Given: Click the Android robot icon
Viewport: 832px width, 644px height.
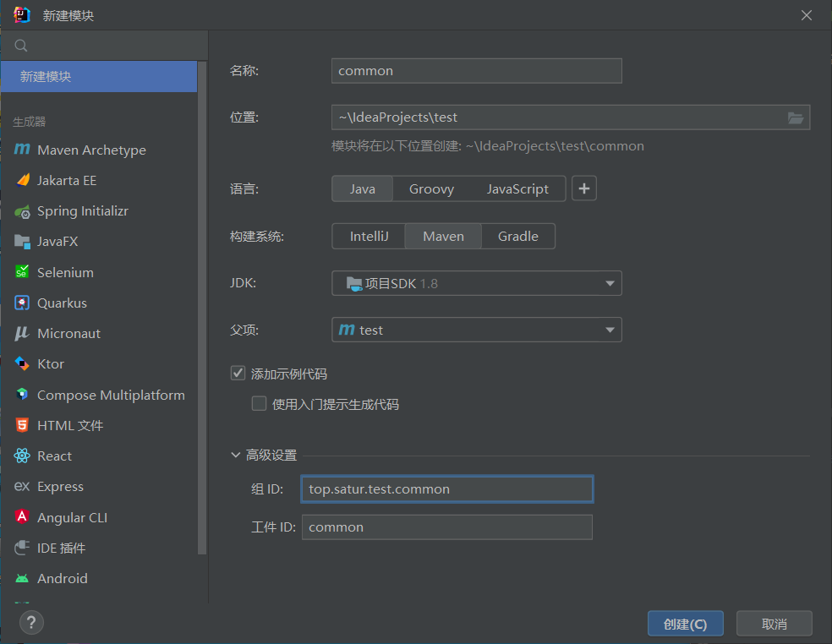Looking at the screenshot, I should tap(22, 578).
